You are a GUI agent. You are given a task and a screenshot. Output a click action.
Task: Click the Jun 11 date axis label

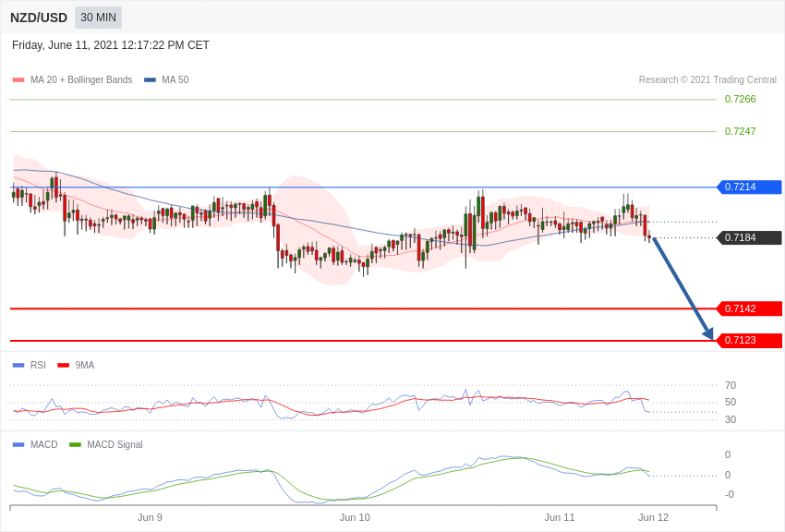(x=560, y=517)
